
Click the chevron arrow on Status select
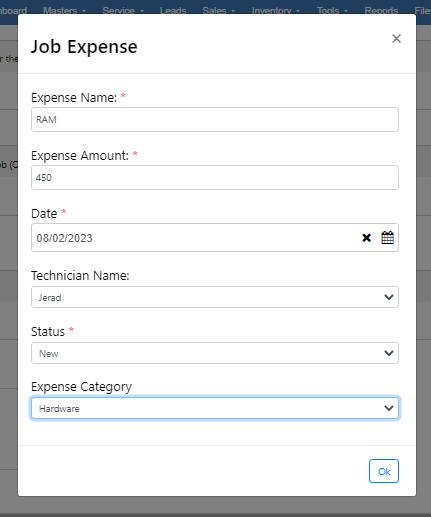coord(389,353)
